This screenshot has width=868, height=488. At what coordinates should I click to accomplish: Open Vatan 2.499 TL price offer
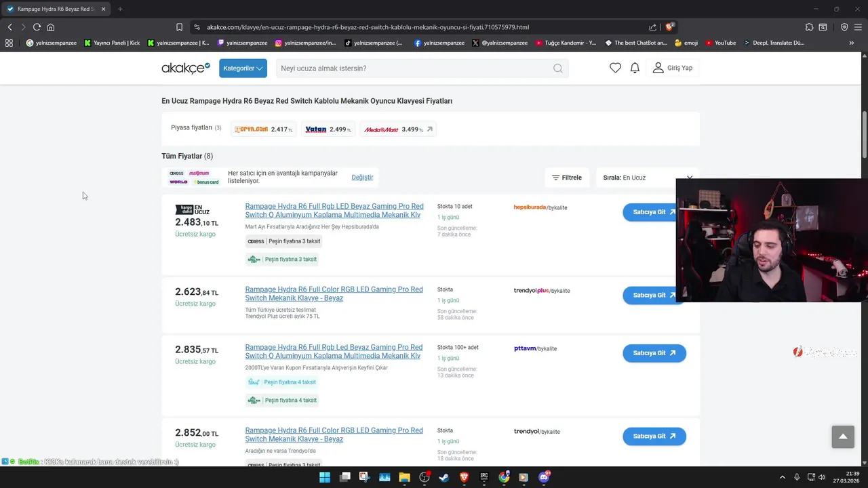pos(328,129)
